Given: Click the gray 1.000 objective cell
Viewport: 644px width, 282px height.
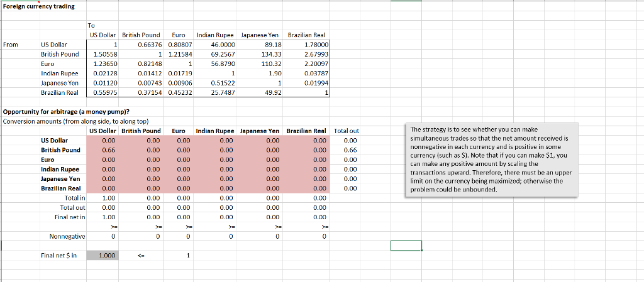Looking at the screenshot, I should click(x=103, y=255).
